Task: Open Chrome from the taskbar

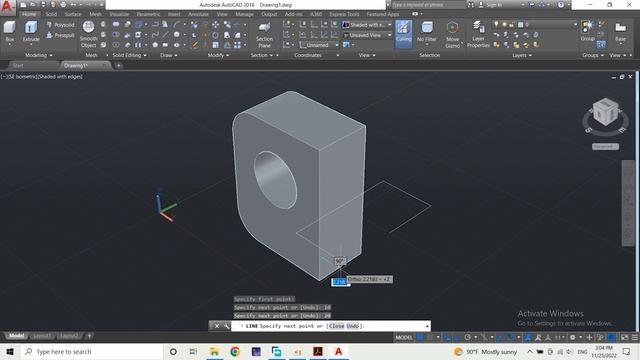Action: (x=235, y=351)
